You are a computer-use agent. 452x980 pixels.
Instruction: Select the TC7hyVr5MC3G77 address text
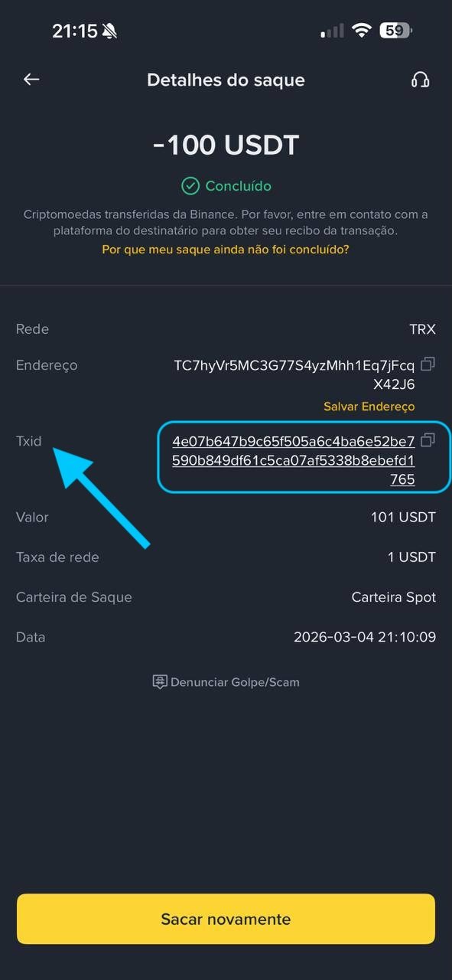[x=294, y=374]
